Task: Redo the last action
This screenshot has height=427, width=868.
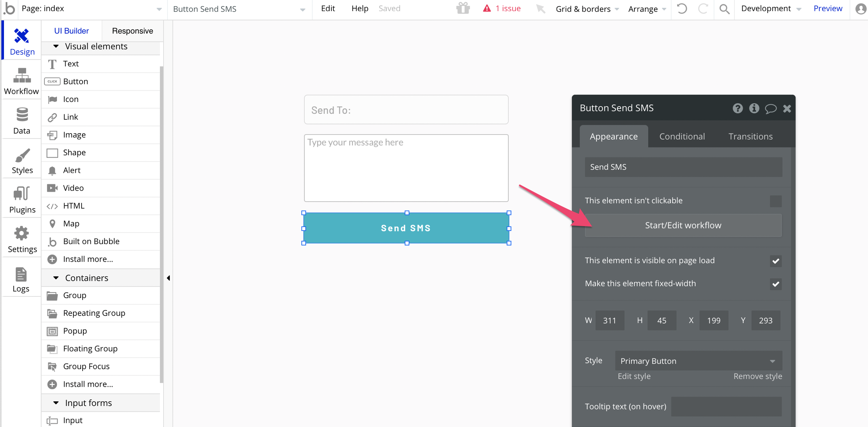Action: [703, 8]
